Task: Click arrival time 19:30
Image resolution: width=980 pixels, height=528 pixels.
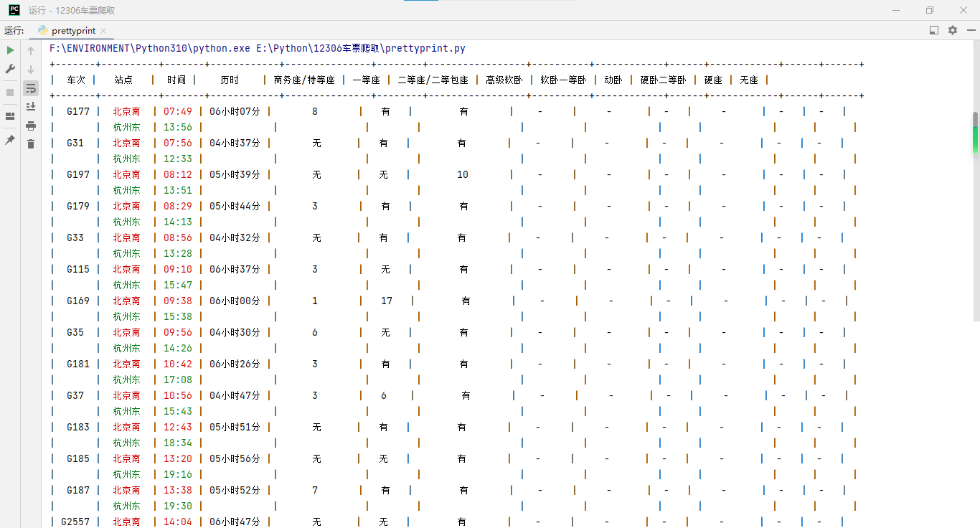Action: tap(178, 506)
